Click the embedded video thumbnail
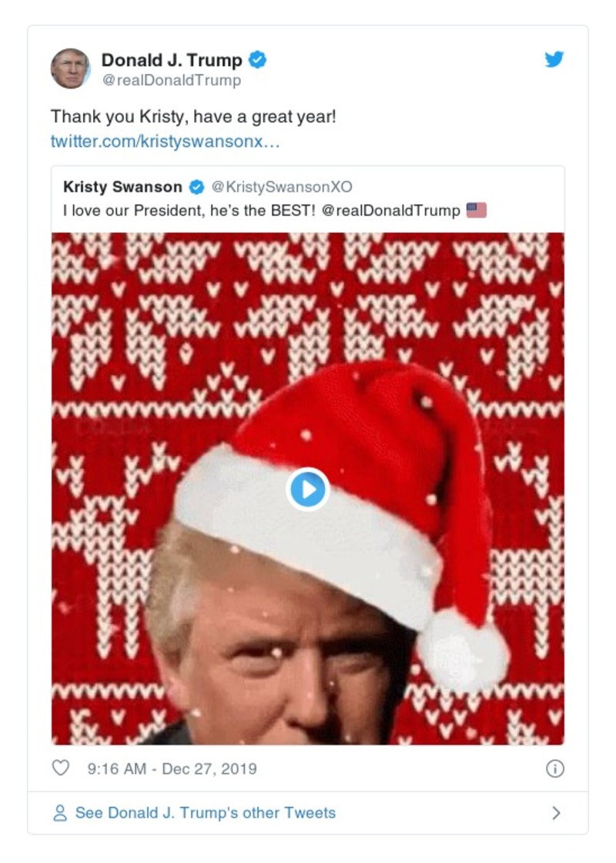The width and height of the screenshot is (616, 863). (308, 487)
